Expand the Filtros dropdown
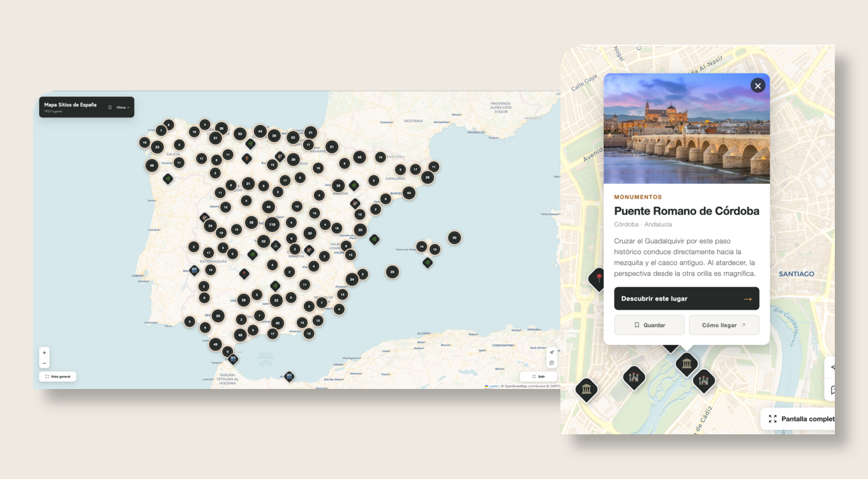 pyautogui.click(x=123, y=107)
